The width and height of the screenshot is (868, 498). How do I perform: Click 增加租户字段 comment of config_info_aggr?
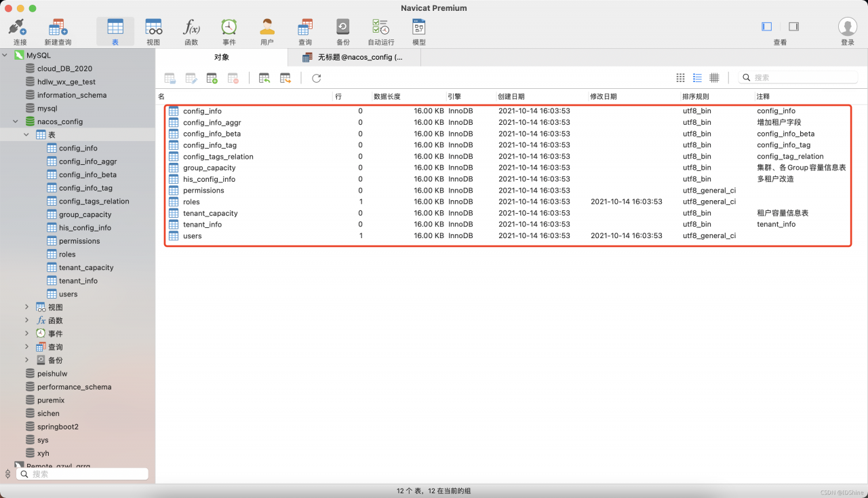779,122
